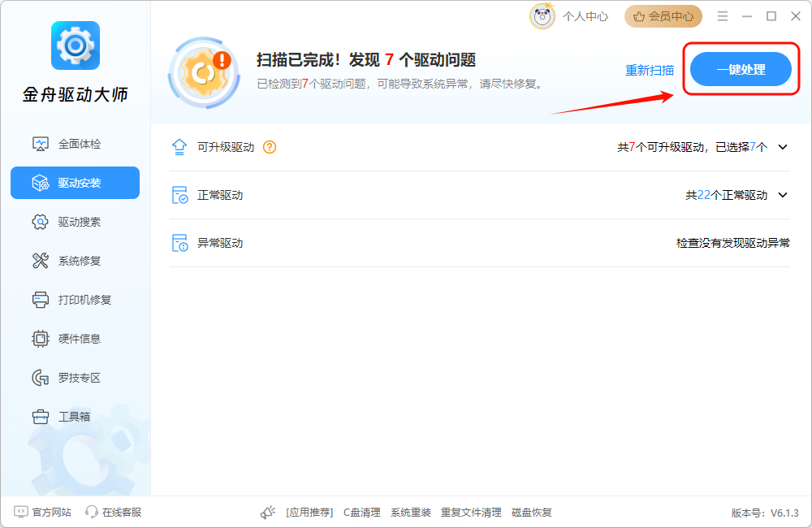Image resolution: width=812 pixels, height=528 pixels.
Task: Click the C盘清理 link
Action: pyautogui.click(x=362, y=513)
